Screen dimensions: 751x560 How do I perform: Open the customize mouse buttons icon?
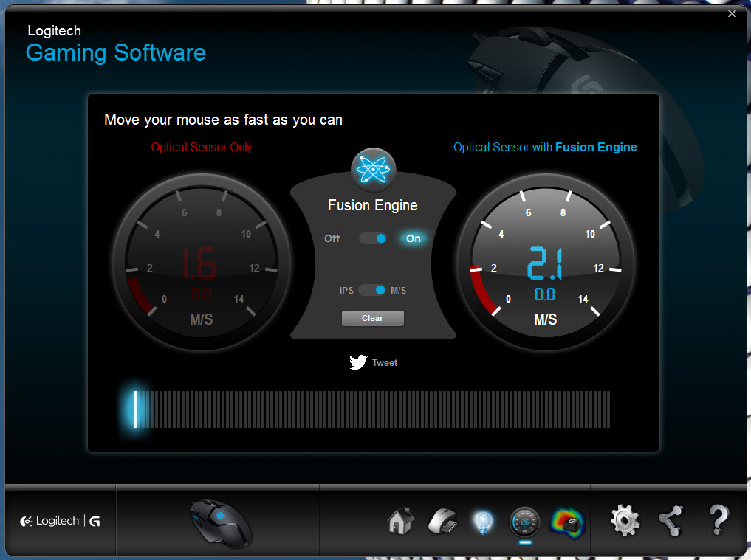[x=442, y=521]
